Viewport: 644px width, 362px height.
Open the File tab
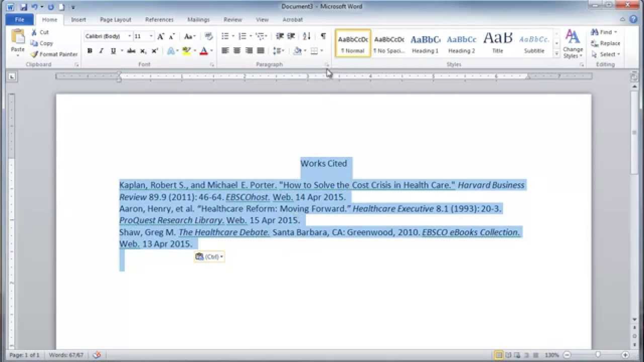pyautogui.click(x=20, y=20)
